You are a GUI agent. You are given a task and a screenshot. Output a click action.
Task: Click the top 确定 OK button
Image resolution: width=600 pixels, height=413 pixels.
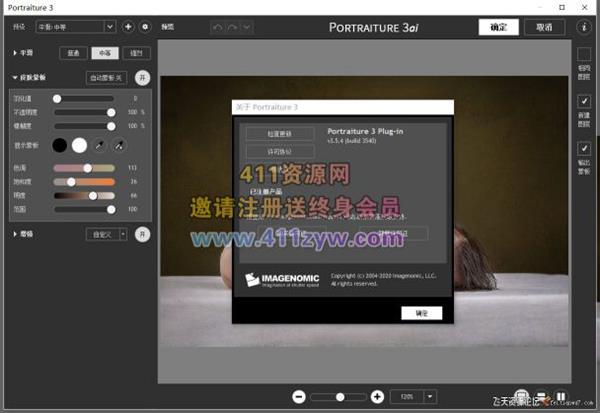click(499, 27)
